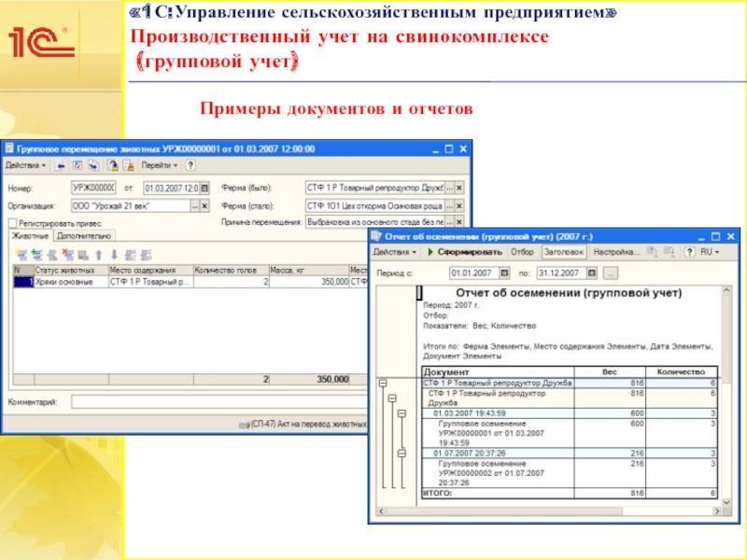Click the sort ascending icon in the table toolbar

click(130, 255)
